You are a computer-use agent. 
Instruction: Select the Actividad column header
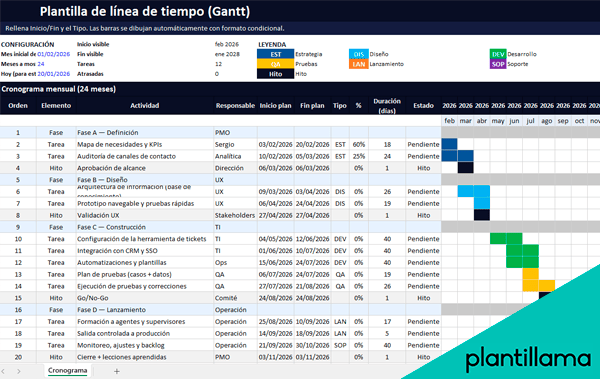145,106
